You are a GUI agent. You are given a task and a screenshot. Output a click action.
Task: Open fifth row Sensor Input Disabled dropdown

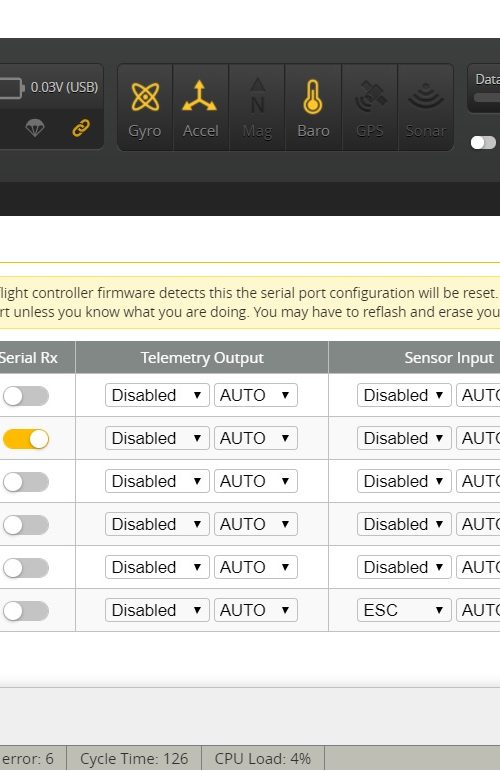click(404, 567)
